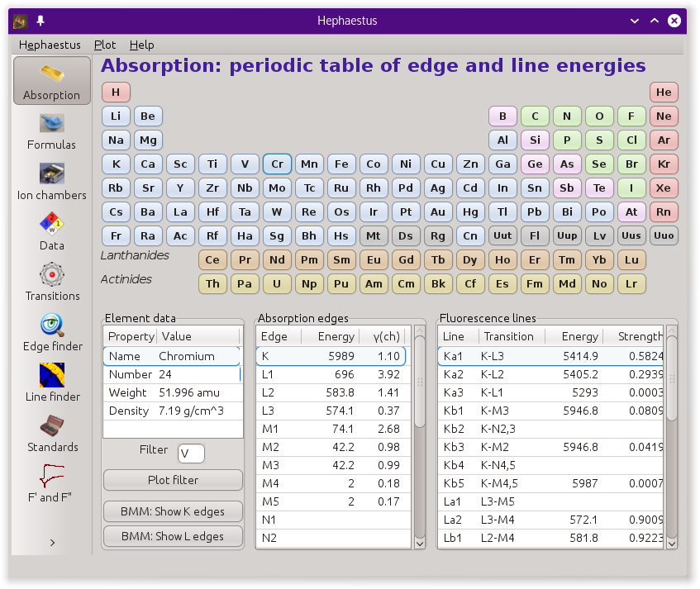The width and height of the screenshot is (700, 589).
Task: Click the Edge column header
Action: 279,336
